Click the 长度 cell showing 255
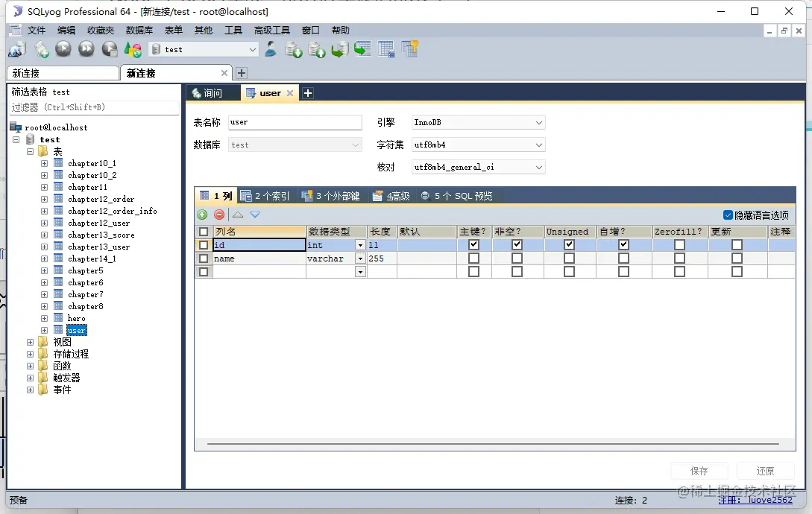The height and width of the screenshot is (514, 812). tap(382, 258)
